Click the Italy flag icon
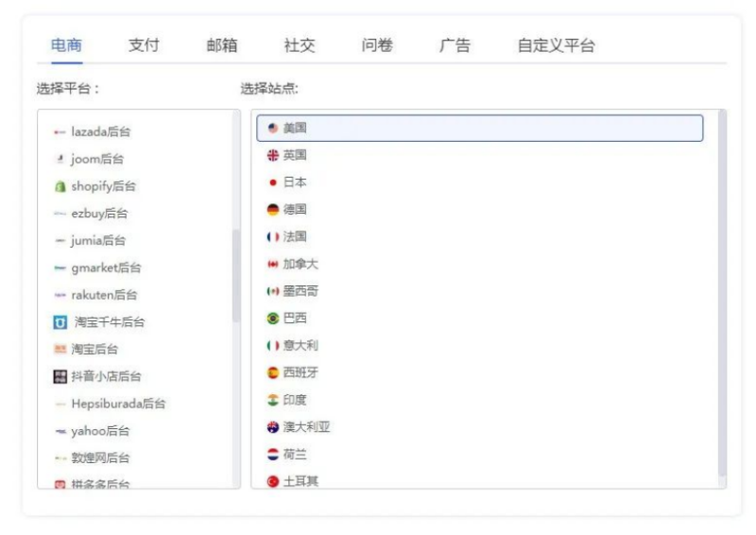 (273, 346)
